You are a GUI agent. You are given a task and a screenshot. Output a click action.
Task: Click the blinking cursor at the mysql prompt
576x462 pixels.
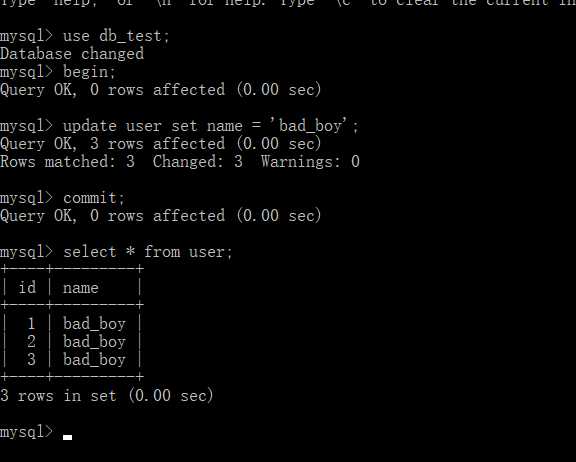point(67,437)
